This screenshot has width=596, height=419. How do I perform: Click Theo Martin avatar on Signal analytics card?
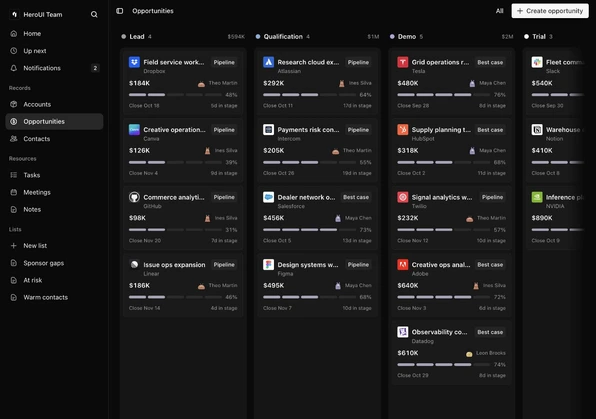click(469, 219)
